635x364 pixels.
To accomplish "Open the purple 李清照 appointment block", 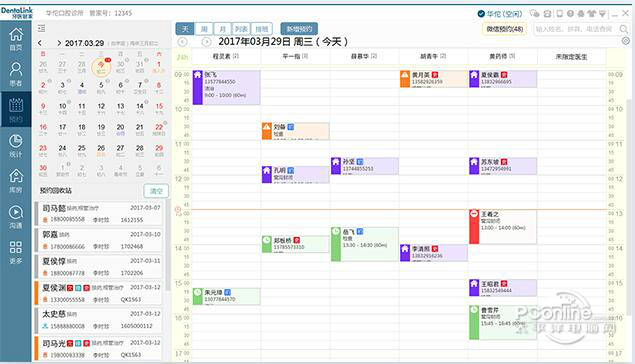I will [x=434, y=253].
